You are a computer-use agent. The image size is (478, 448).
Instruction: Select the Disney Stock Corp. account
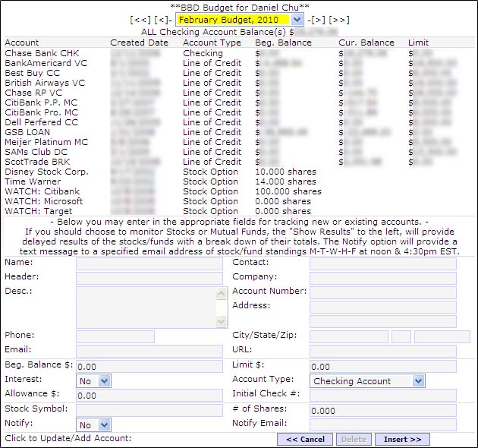point(46,172)
